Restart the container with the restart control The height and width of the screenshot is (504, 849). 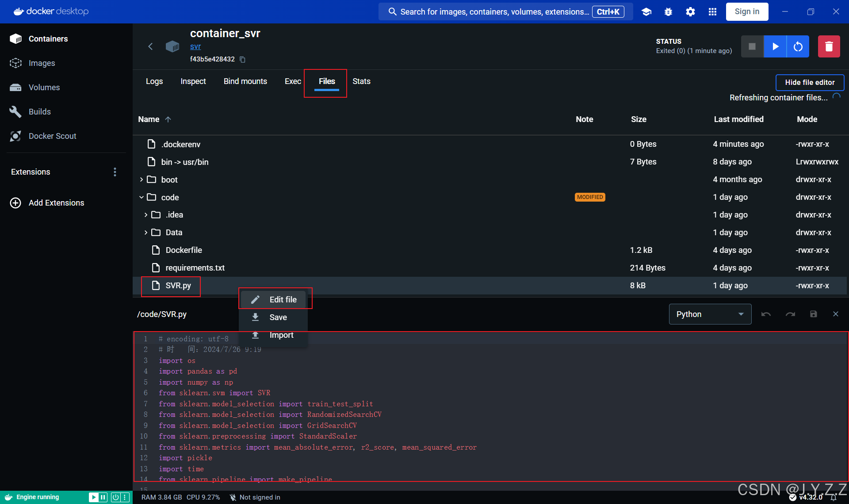[x=797, y=46]
